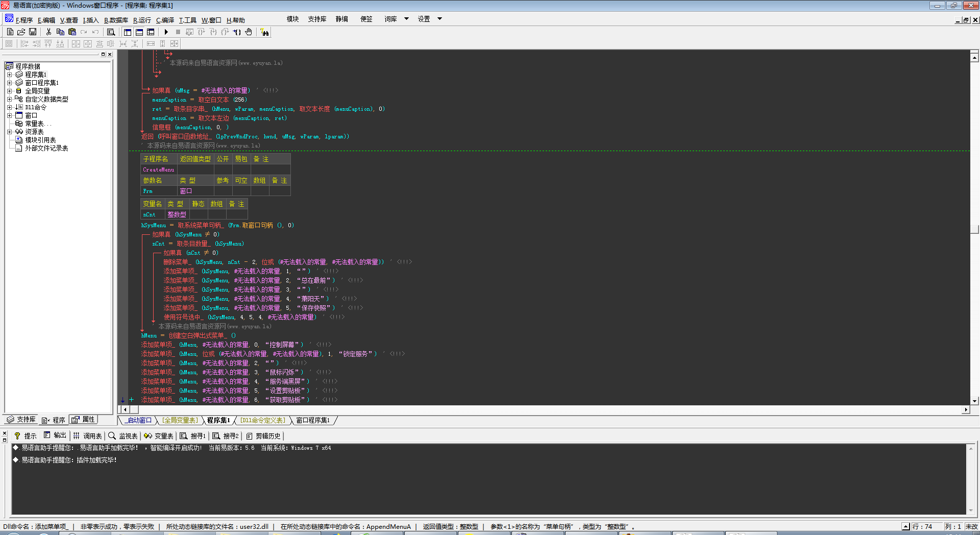Switch to the 支持库 panel tab

[x=21, y=420]
